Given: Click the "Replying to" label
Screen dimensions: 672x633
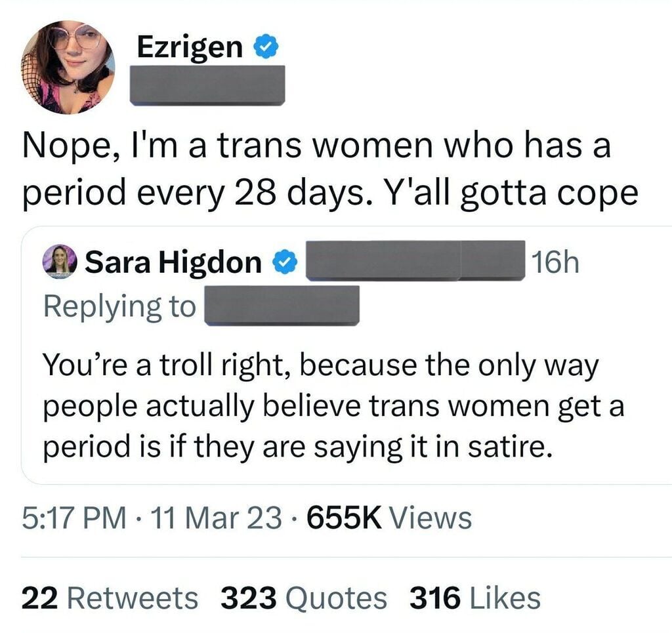Looking at the screenshot, I should point(119,306).
